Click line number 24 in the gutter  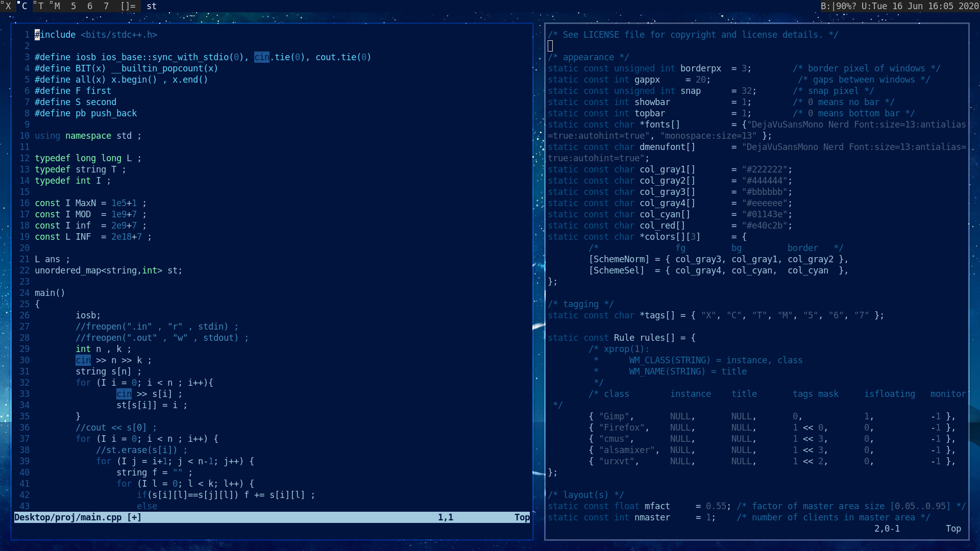click(x=24, y=293)
